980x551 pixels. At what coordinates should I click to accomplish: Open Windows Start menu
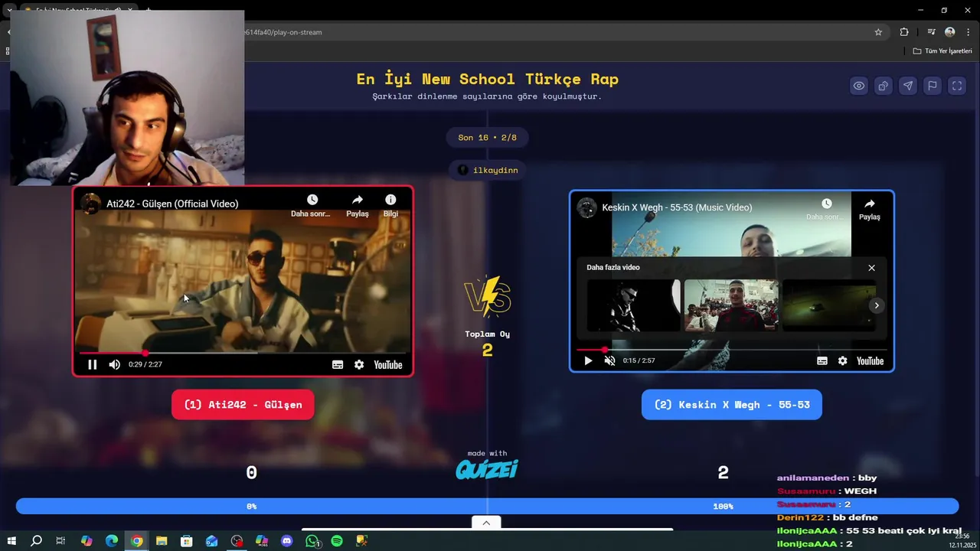pos(11,541)
